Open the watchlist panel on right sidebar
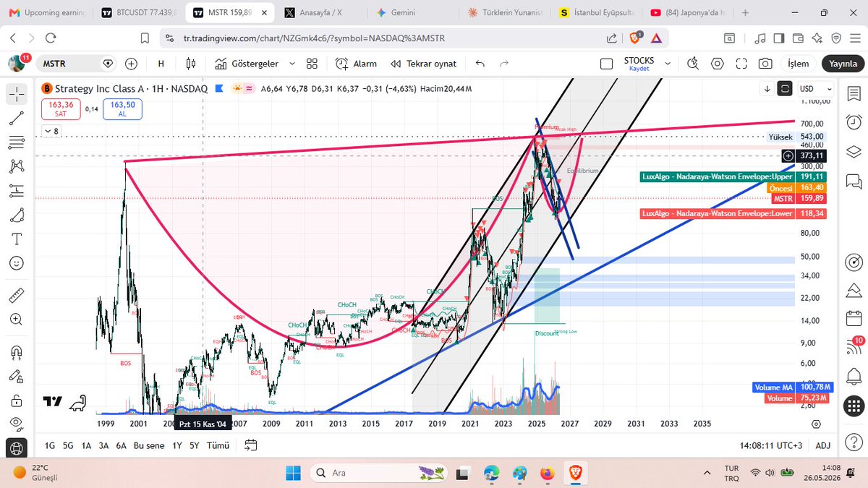 click(854, 93)
